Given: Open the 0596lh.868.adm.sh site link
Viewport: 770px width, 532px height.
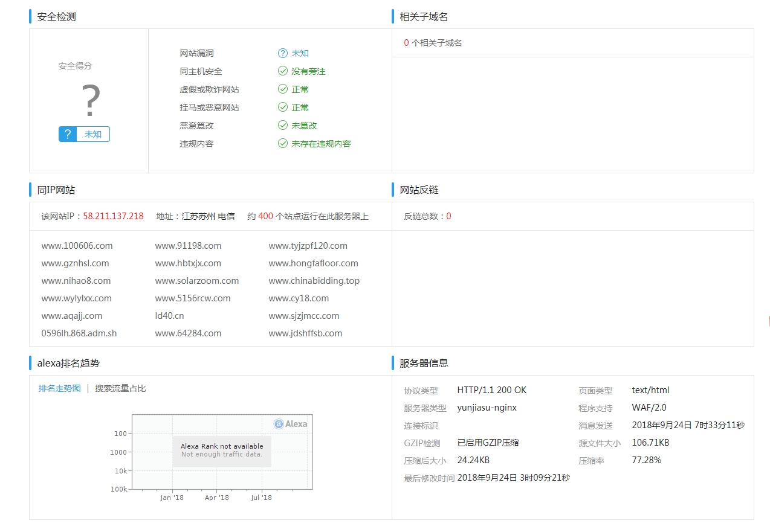Looking at the screenshot, I should point(79,333).
